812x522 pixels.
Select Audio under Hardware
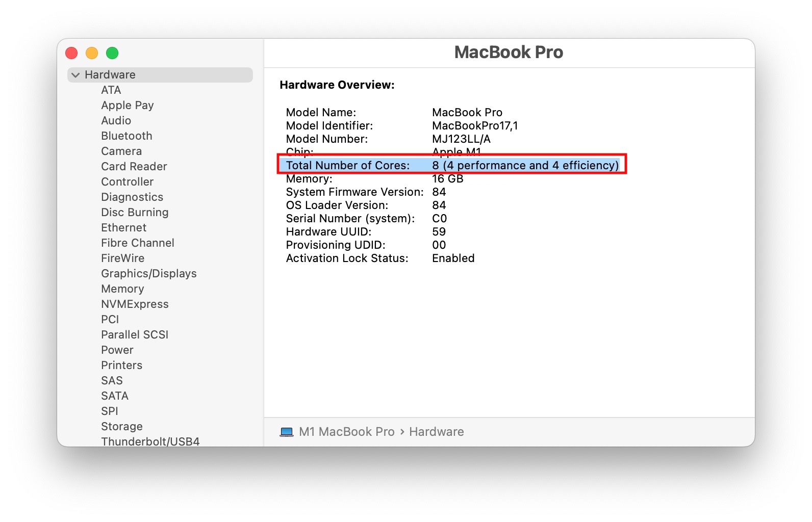pyautogui.click(x=116, y=120)
